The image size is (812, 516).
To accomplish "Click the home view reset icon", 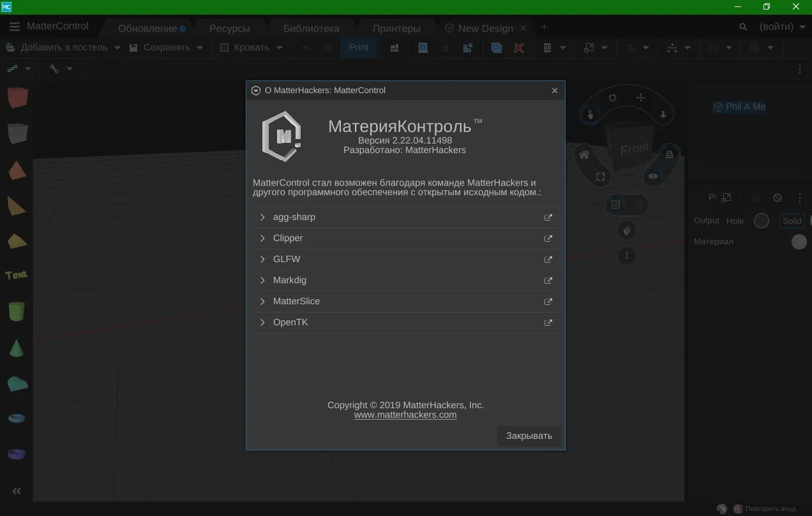I will tap(583, 154).
